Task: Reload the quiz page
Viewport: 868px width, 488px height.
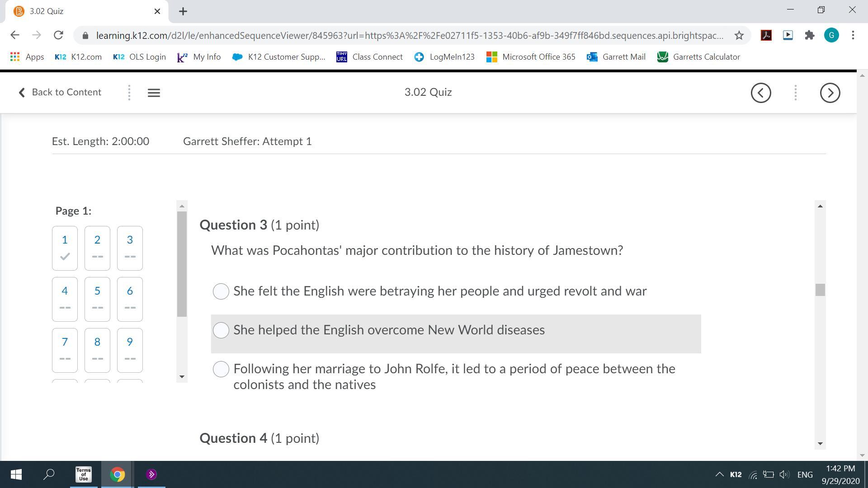Action: (58, 35)
